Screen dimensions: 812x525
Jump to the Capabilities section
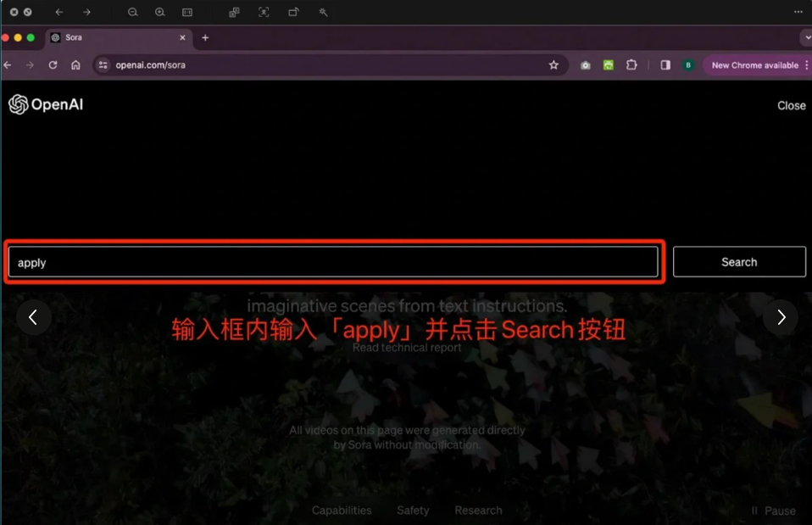point(342,511)
